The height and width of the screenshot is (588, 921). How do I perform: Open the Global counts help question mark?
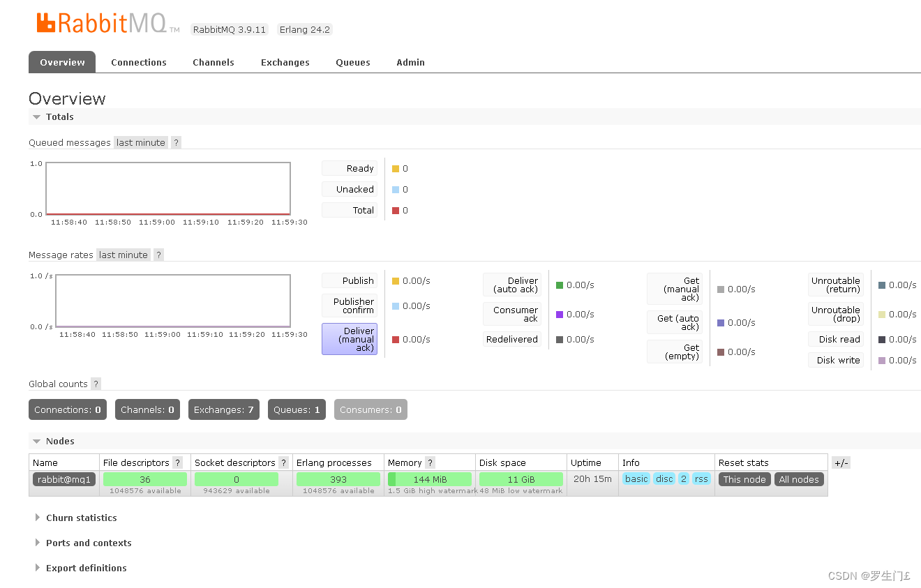point(96,384)
